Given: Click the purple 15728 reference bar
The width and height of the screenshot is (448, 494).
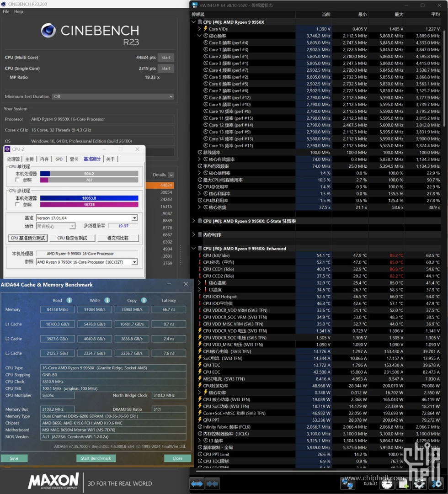Looking at the screenshot, I should 89,204.
